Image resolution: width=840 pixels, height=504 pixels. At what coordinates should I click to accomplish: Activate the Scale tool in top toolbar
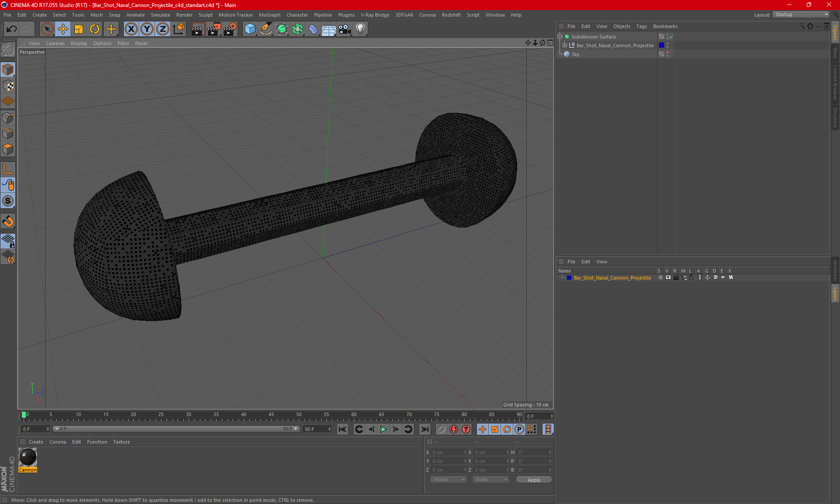pos(79,29)
